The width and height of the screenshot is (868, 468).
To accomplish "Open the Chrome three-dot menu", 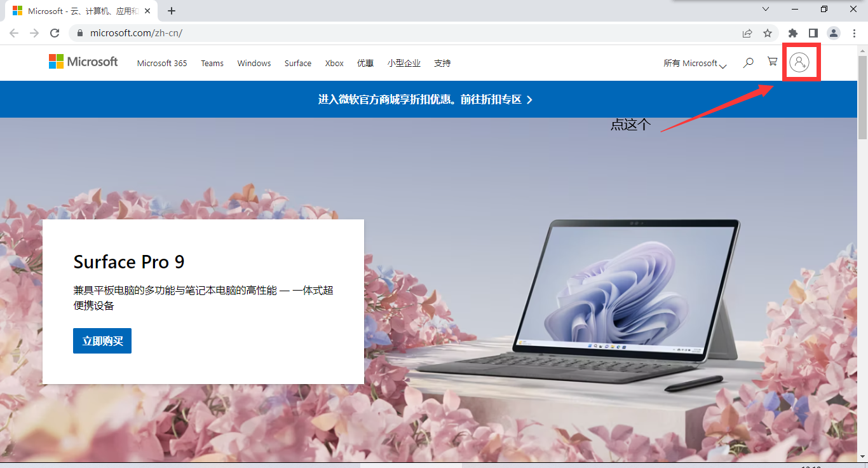I will coord(854,33).
